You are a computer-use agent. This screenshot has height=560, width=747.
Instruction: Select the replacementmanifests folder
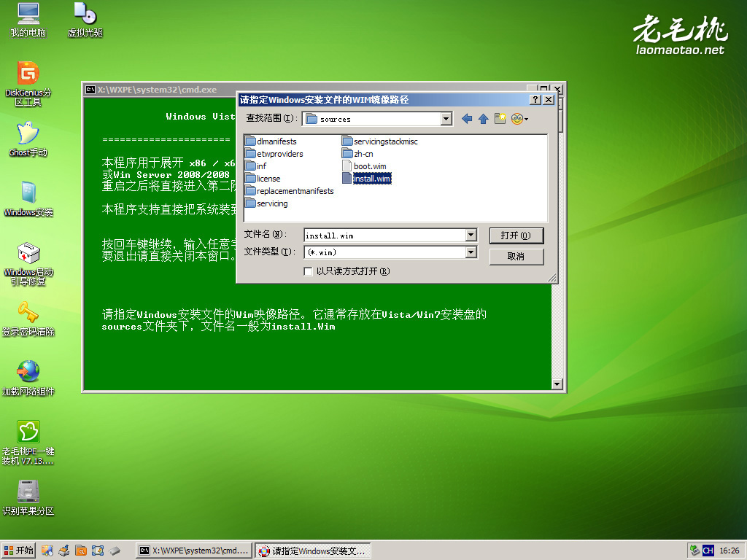pos(289,191)
